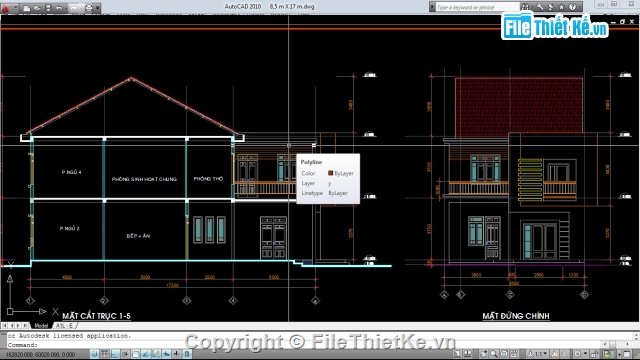
Task: Click the "MẶT ĐỨNG CHÍNH" drawing title
Action: tap(516, 316)
